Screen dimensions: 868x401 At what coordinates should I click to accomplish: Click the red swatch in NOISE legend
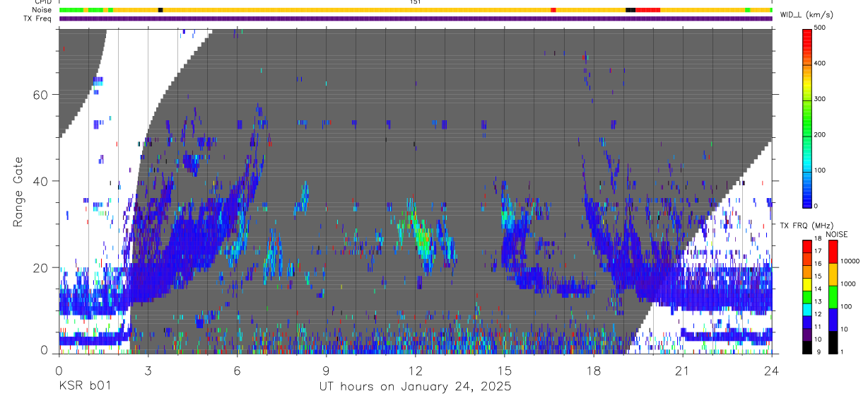pos(833,251)
